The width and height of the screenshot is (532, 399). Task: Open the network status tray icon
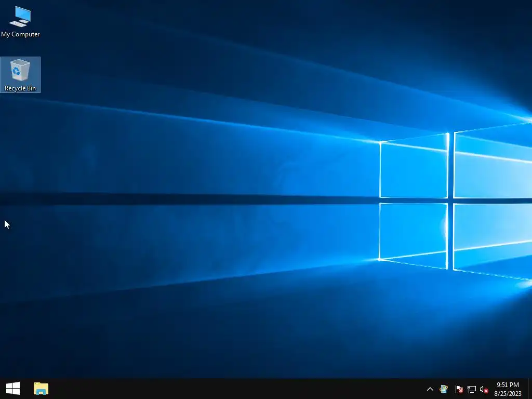472,389
